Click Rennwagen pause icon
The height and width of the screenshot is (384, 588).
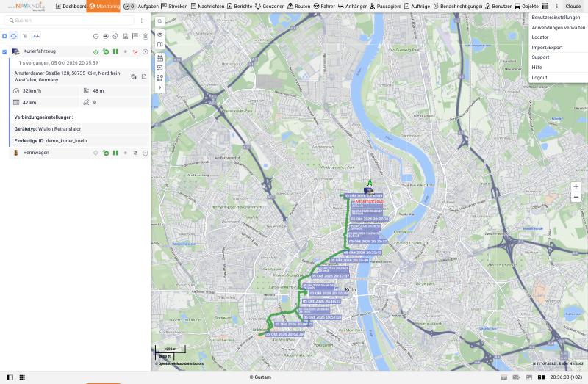point(115,153)
